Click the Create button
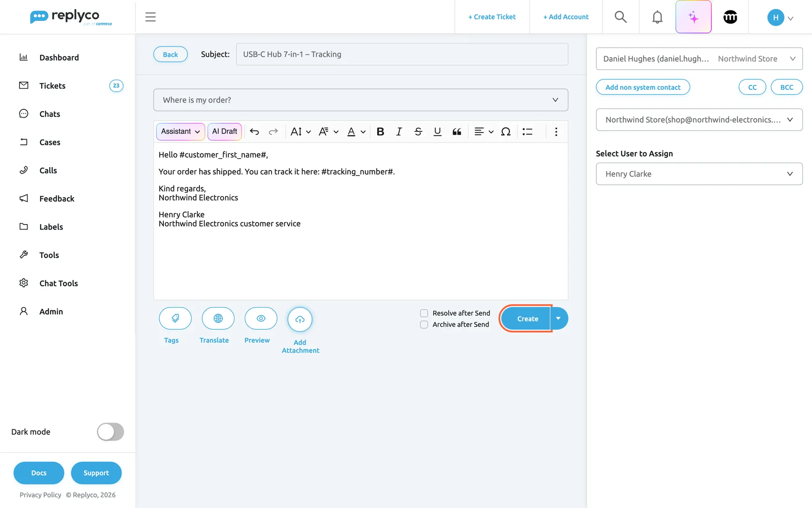The width and height of the screenshot is (812, 508). coord(526,318)
